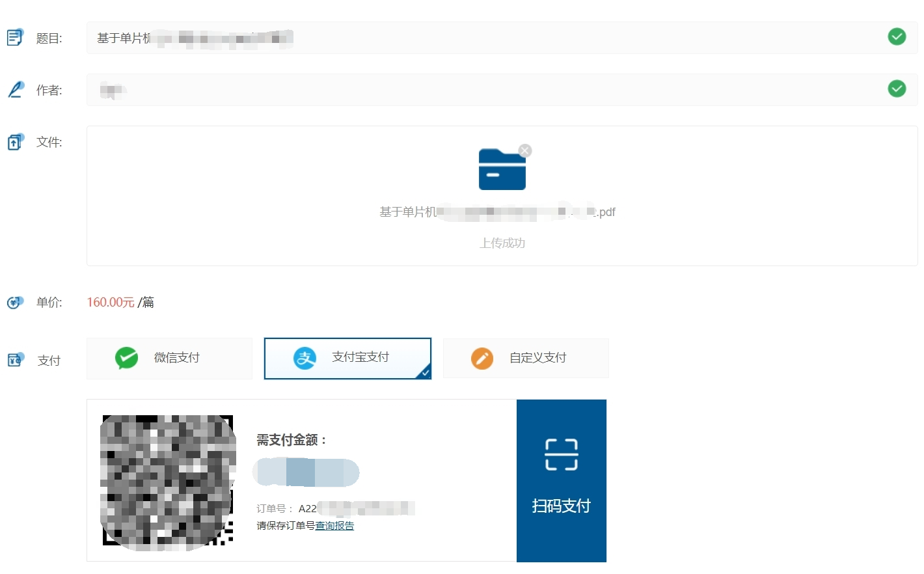
Task: Click the 请保存订单号 reminder text
Action: point(286,526)
